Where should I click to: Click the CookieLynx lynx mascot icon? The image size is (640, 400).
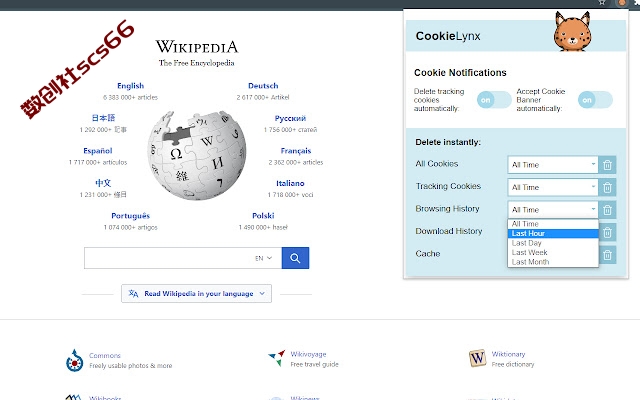click(x=573, y=31)
